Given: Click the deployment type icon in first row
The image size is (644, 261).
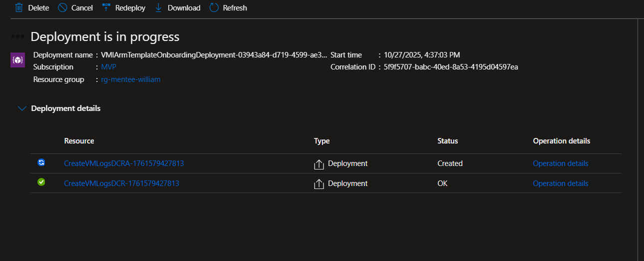Looking at the screenshot, I should 319,164.
